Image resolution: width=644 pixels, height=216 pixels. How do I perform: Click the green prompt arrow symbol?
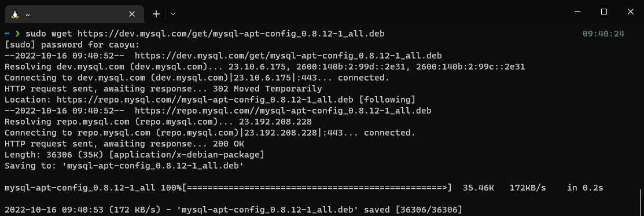pos(17,34)
